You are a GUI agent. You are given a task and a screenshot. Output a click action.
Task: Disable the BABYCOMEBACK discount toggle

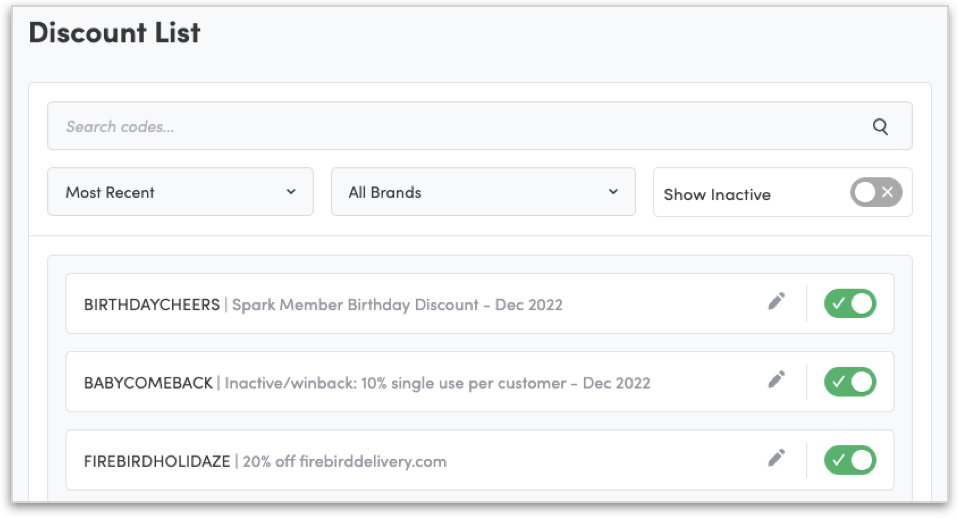[850, 381]
